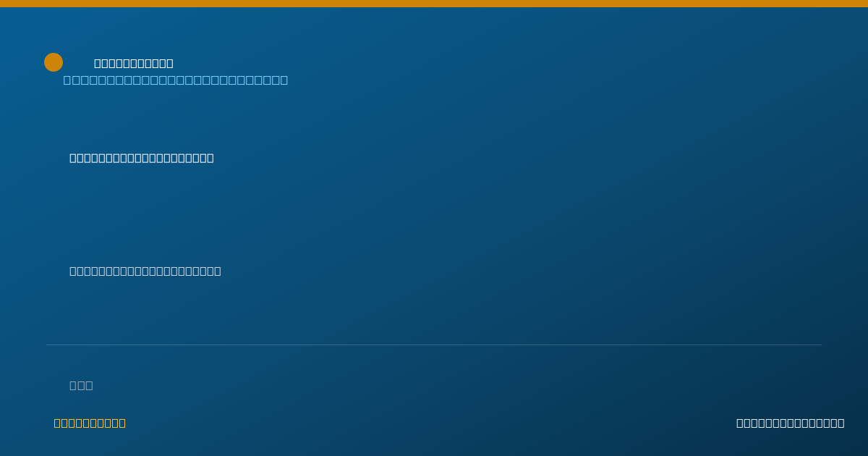Click the orange accent bar at top

click(434, 4)
